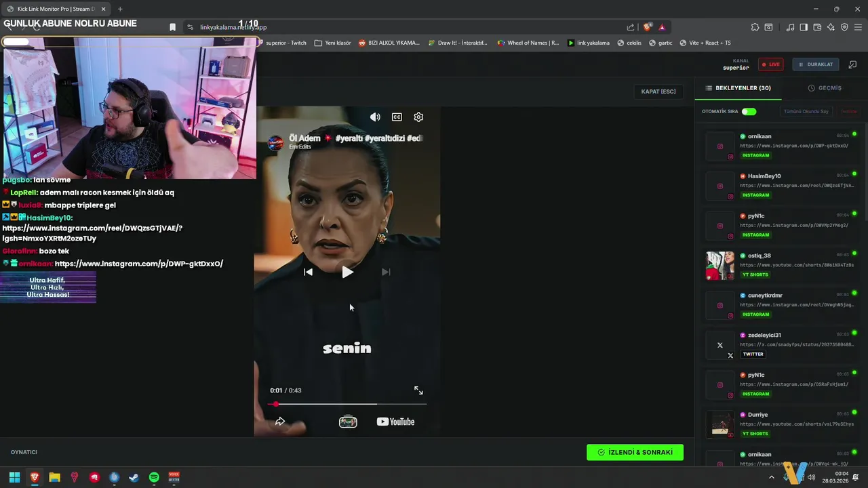Enter fullscreen with the expand arrows icon
The width and height of the screenshot is (868, 488).
(x=418, y=390)
